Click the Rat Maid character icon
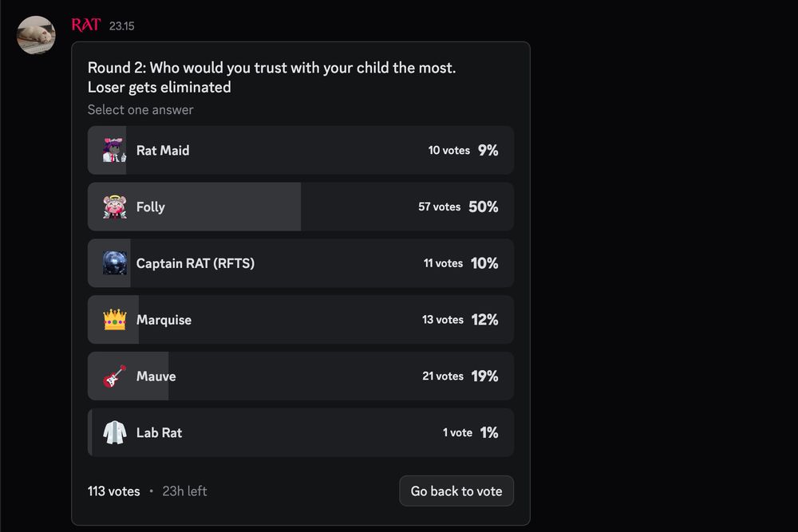 click(114, 150)
